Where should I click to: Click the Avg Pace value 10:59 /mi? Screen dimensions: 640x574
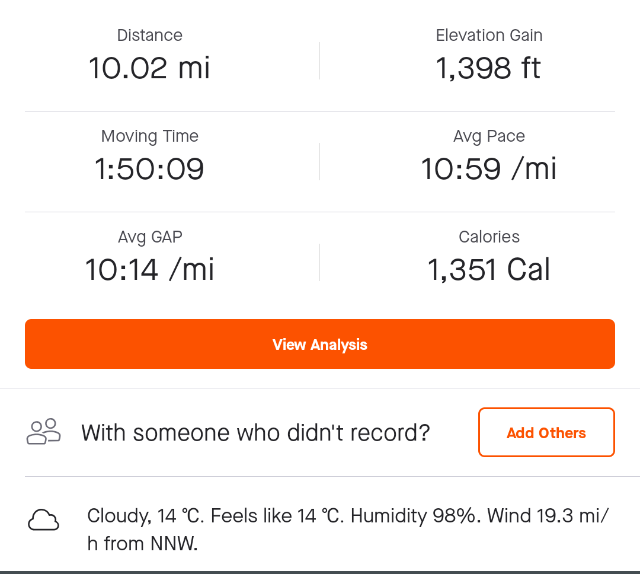click(x=489, y=169)
